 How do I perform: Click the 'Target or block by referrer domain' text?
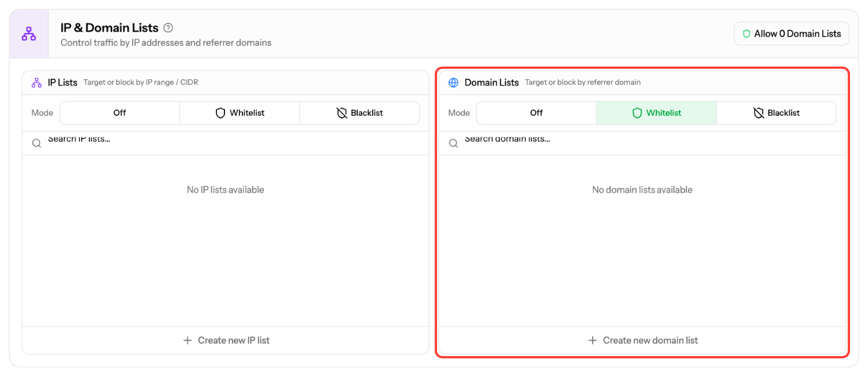click(x=583, y=82)
